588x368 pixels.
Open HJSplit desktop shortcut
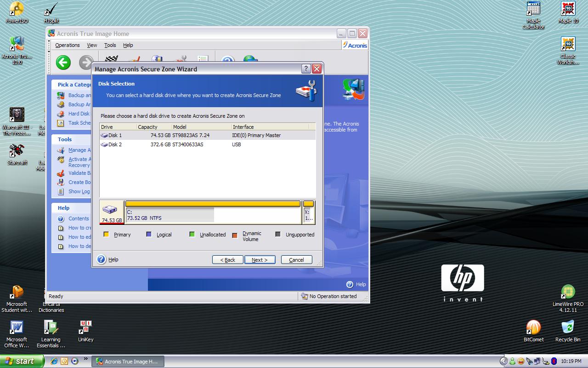51,12
